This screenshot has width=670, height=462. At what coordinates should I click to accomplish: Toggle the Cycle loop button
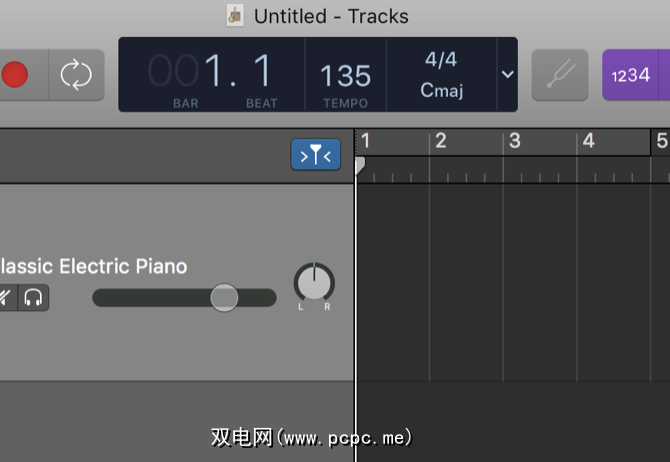[76, 75]
